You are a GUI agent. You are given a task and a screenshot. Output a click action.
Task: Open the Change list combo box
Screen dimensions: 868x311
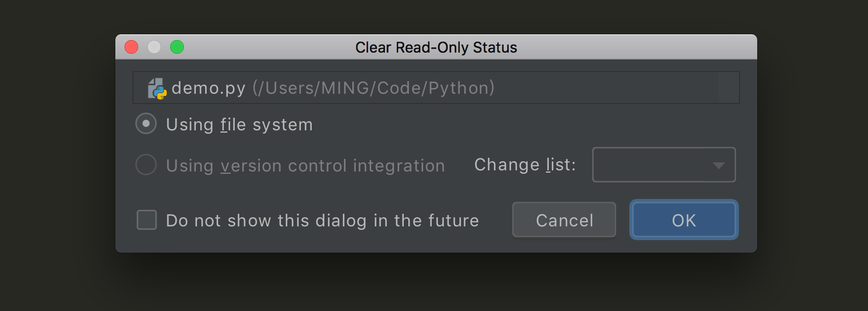651,165
